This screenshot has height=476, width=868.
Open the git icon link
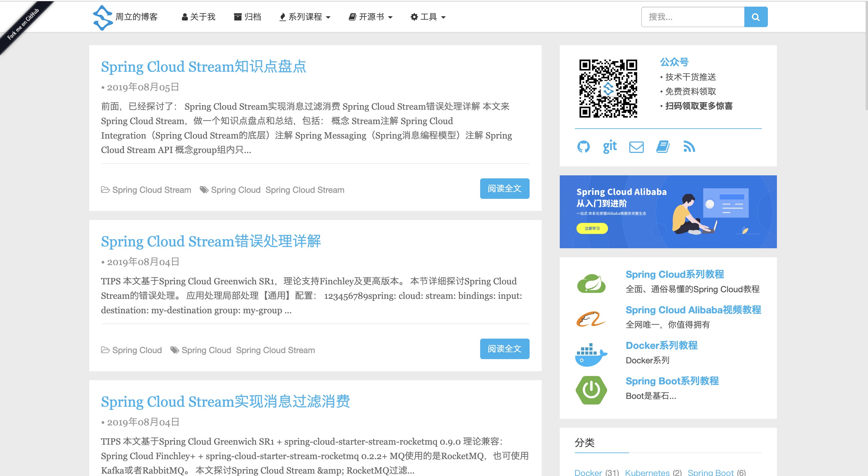point(610,147)
